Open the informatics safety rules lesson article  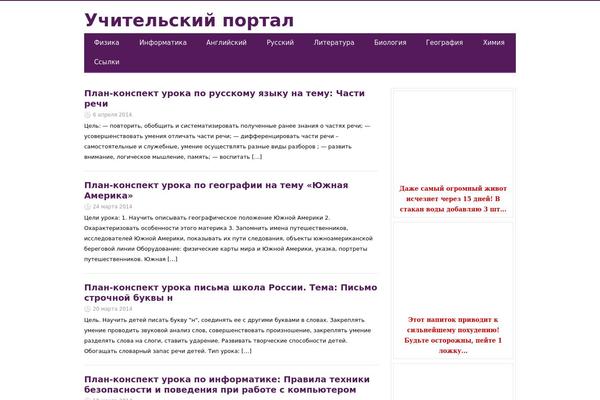coord(227,384)
